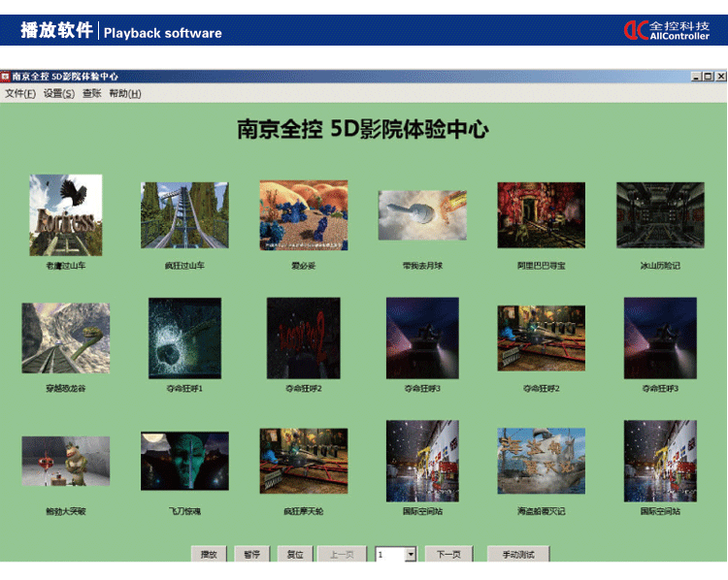Go to next page with 下一页

pyautogui.click(x=447, y=555)
